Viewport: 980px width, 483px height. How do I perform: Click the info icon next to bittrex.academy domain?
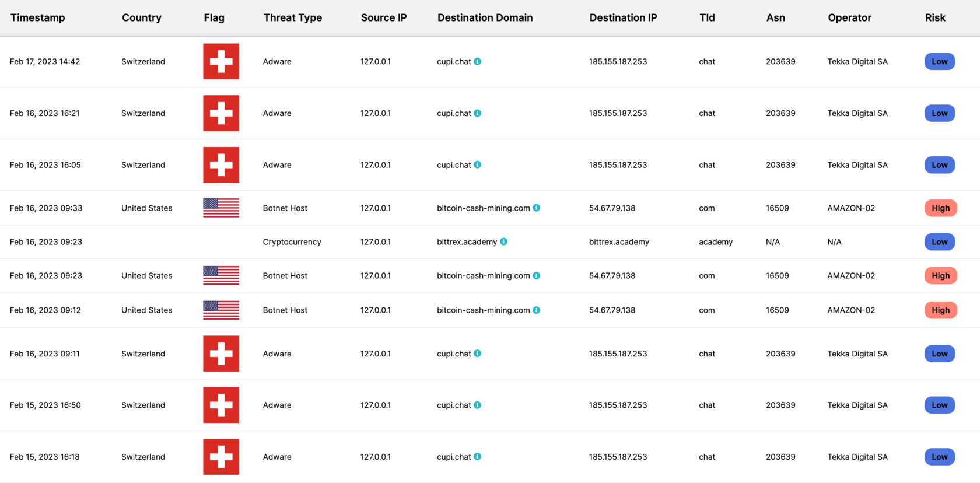pyautogui.click(x=503, y=242)
